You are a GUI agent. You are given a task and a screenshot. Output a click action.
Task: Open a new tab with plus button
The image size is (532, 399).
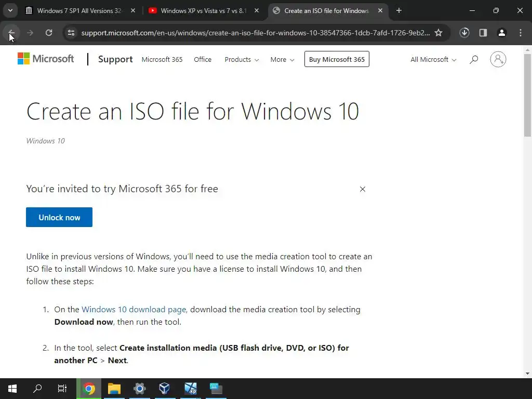pyautogui.click(x=399, y=11)
